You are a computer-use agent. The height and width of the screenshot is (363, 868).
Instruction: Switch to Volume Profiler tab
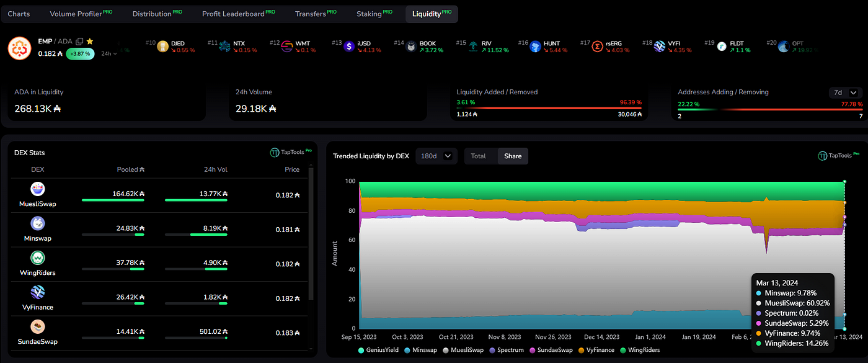[x=81, y=14]
